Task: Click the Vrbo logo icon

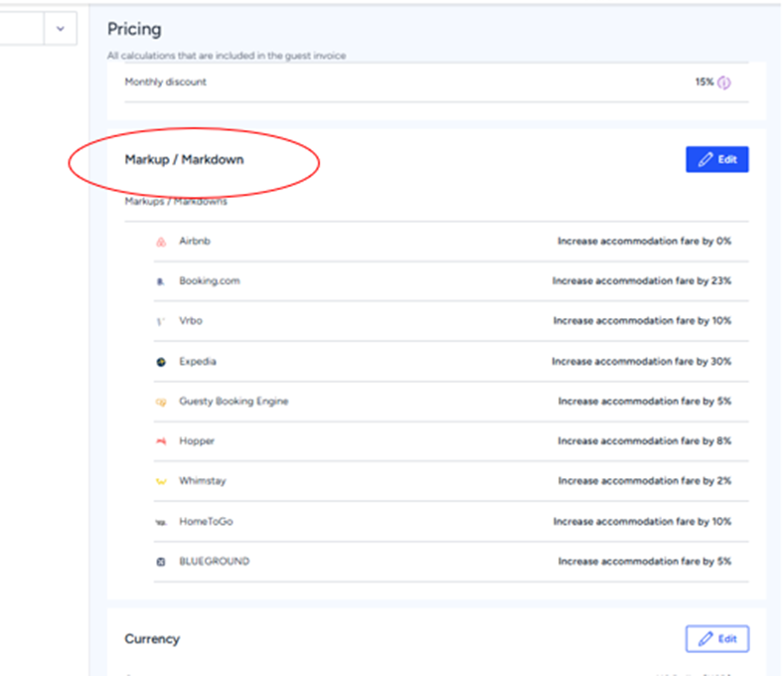Action: click(x=161, y=322)
